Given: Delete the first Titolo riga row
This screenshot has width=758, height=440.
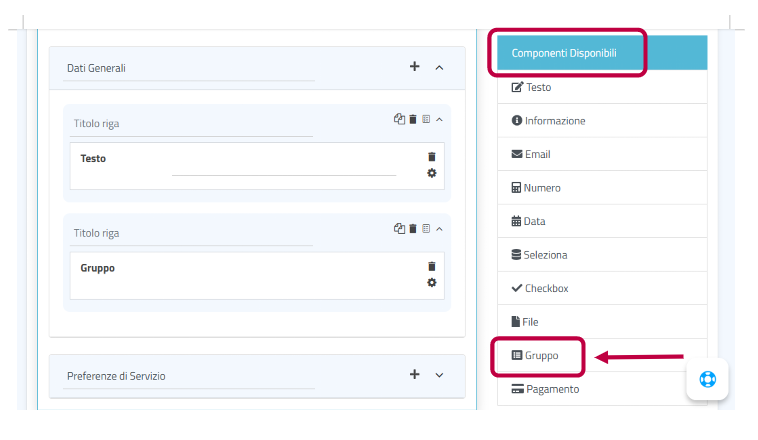Looking at the screenshot, I should (x=412, y=119).
